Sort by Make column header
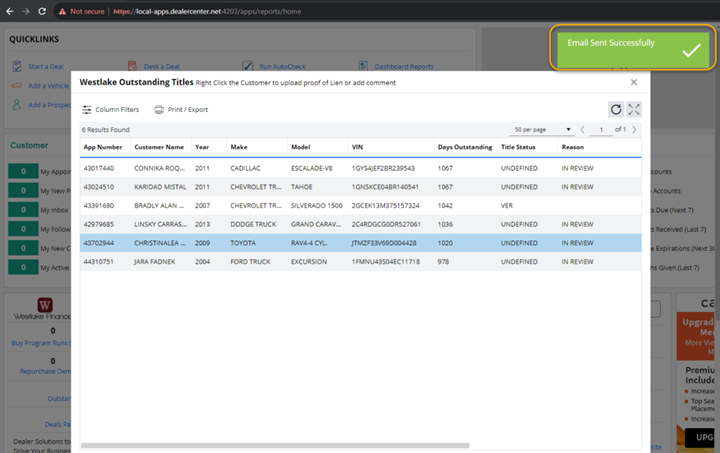The height and width of the screenshot is (453, 720). pyautogui.click(x=239, y=147)
